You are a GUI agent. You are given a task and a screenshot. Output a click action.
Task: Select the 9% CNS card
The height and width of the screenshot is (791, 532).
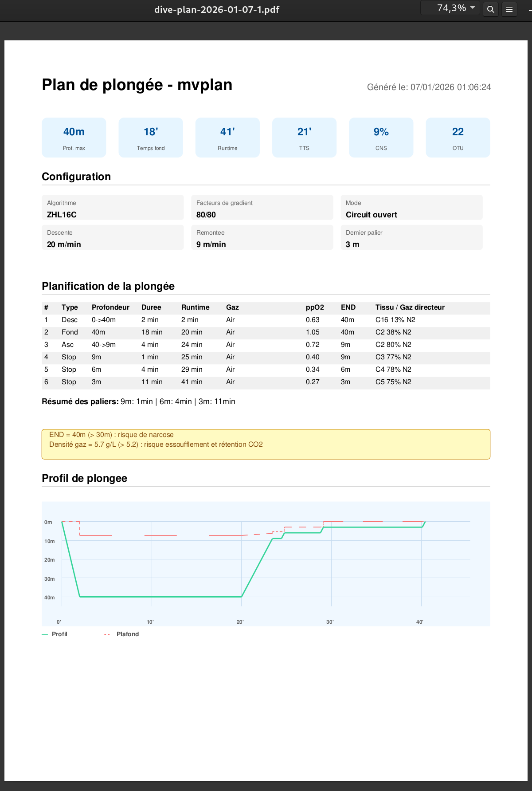coord(381,138)
